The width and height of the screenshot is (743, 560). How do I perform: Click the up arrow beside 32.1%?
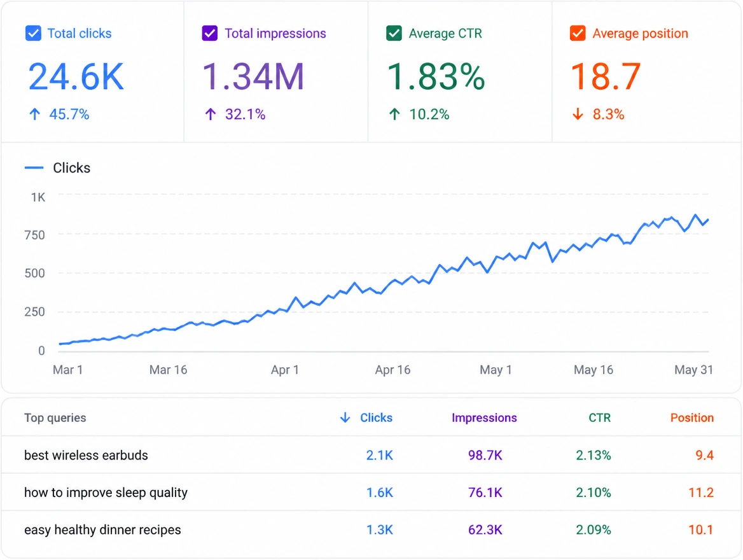click(211, 115)
